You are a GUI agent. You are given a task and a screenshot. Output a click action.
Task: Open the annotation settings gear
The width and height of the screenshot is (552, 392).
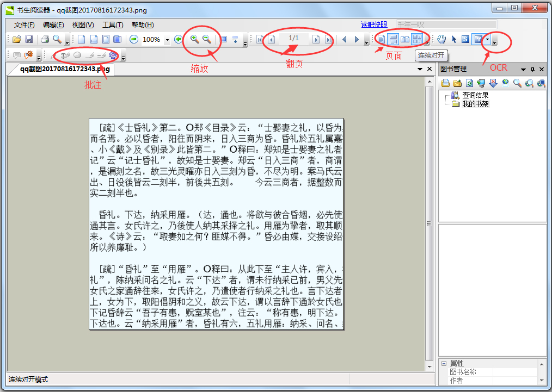coord(113,55)
